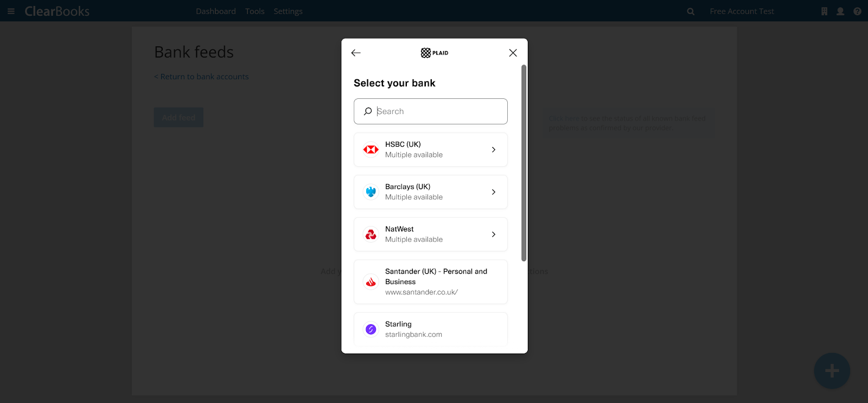Click the Plaid dialog scrollbar
The height and width of the screenshot is (403, 868).
[x=524, y=163]
